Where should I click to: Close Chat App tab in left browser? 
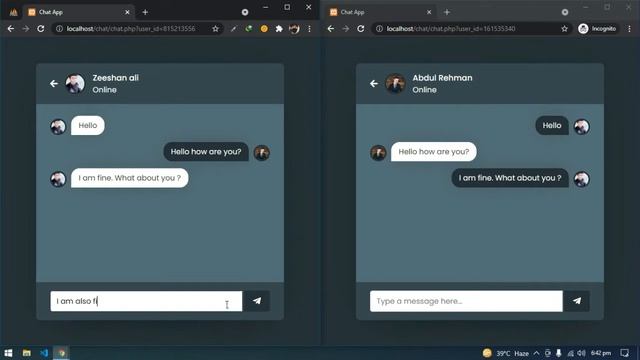(127, 12)
